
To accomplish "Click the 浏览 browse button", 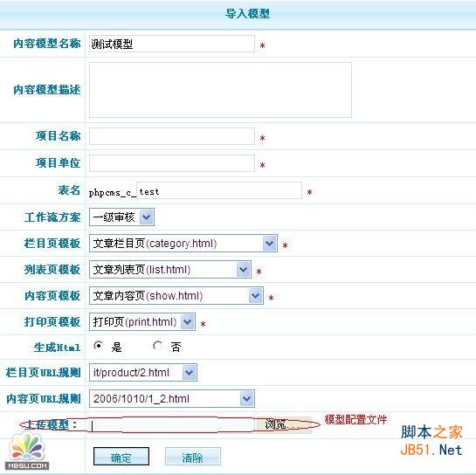I will tap(284, 425).
